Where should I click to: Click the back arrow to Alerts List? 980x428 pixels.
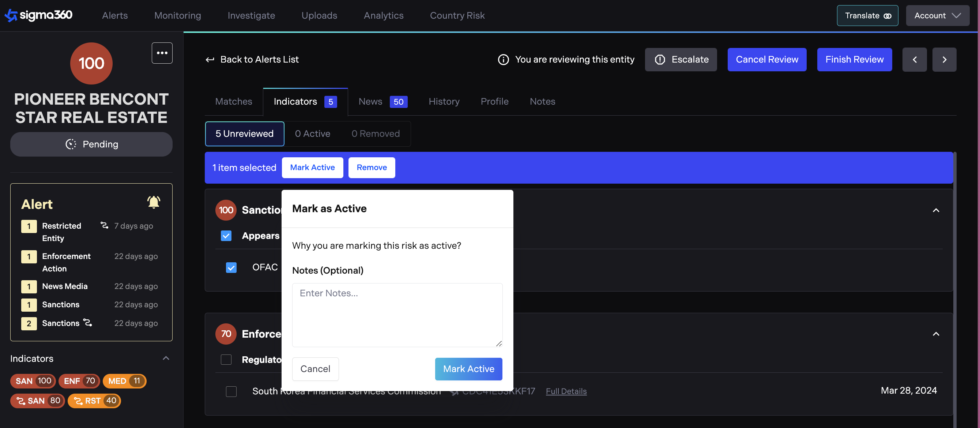click(x=210, y=60)
